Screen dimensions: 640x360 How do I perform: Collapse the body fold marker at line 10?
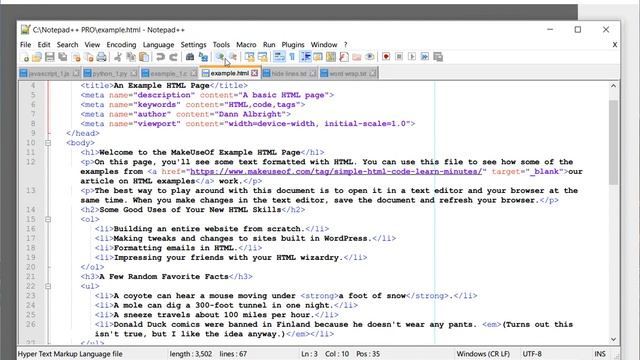tap(48, 143)
